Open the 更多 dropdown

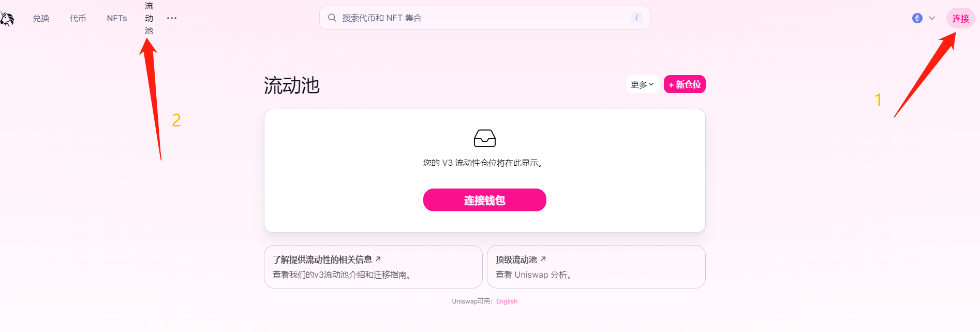point(642,84)
